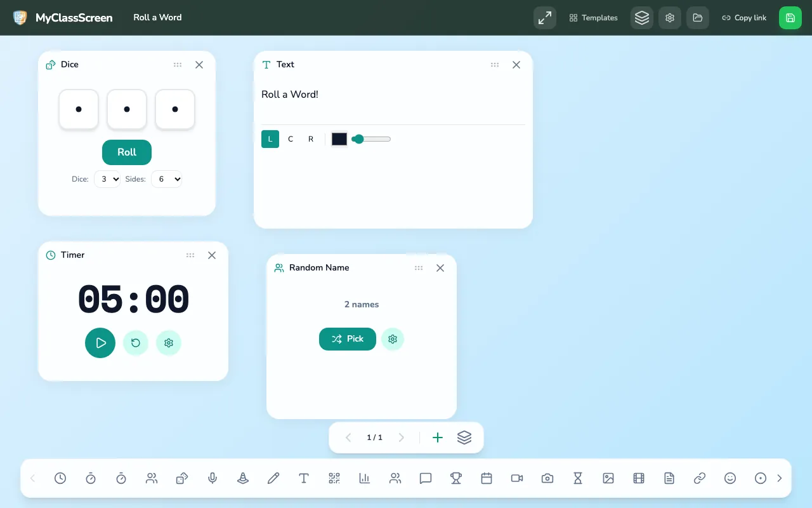Show more widgets with the toolbar right arrow
The height and width of the screenshot is (508, 812).
(x=780, y=478)
